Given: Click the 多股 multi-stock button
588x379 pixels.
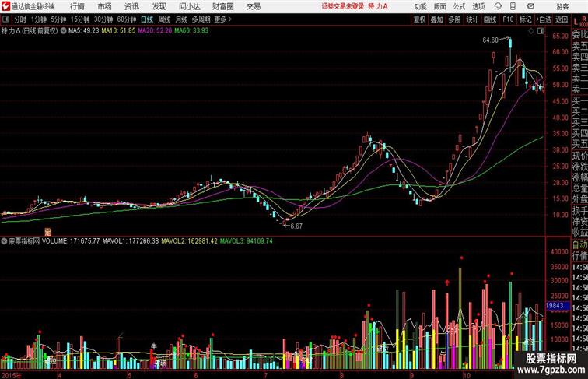Looking at the screenshot, I should 454,19.
